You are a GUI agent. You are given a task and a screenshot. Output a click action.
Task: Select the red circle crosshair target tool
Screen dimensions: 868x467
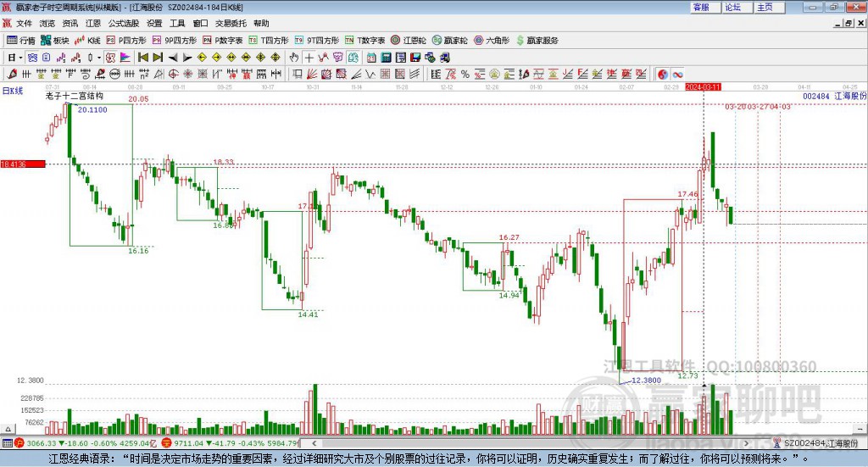pyautogui.click(x=173, y=74)
